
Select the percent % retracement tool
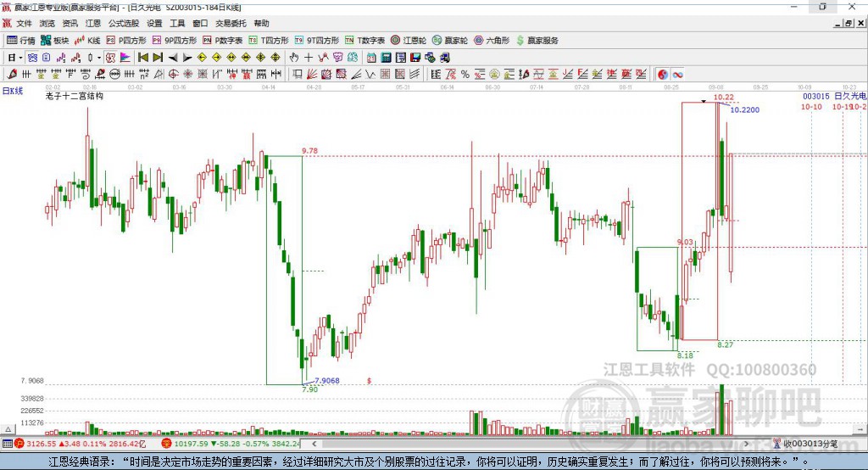pos(465,75)
